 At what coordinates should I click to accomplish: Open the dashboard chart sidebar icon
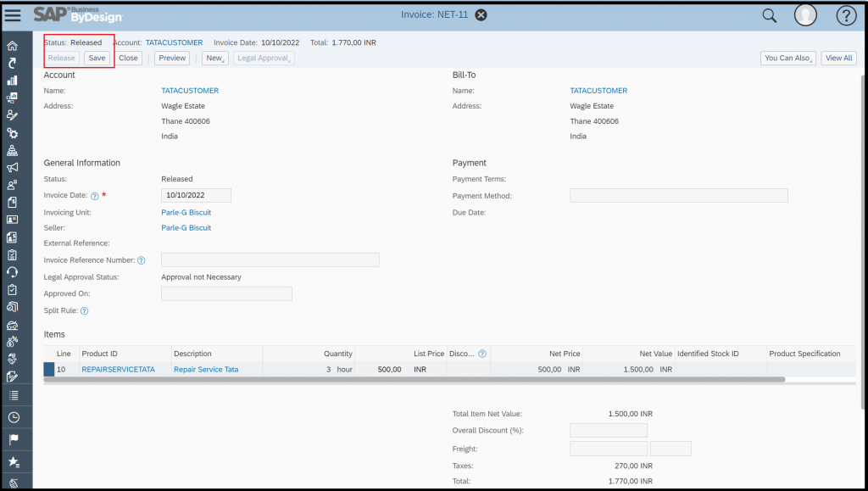(x=12, y=98)
